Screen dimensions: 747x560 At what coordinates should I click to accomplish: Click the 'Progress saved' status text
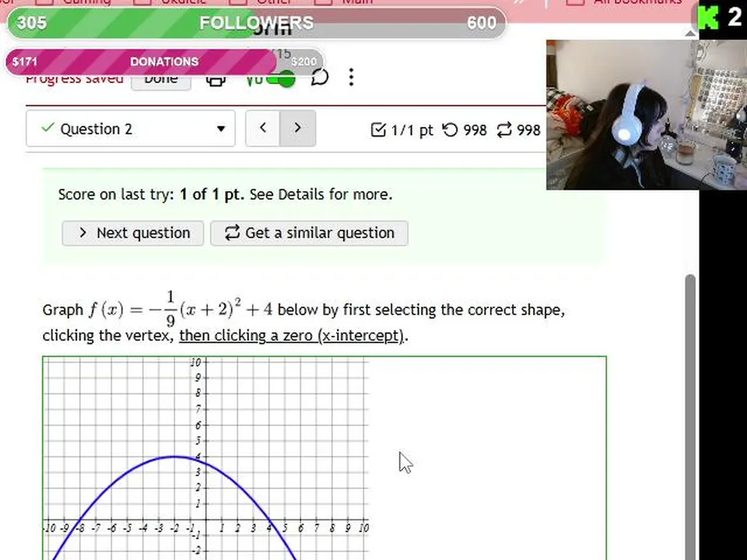pos(75,79)
